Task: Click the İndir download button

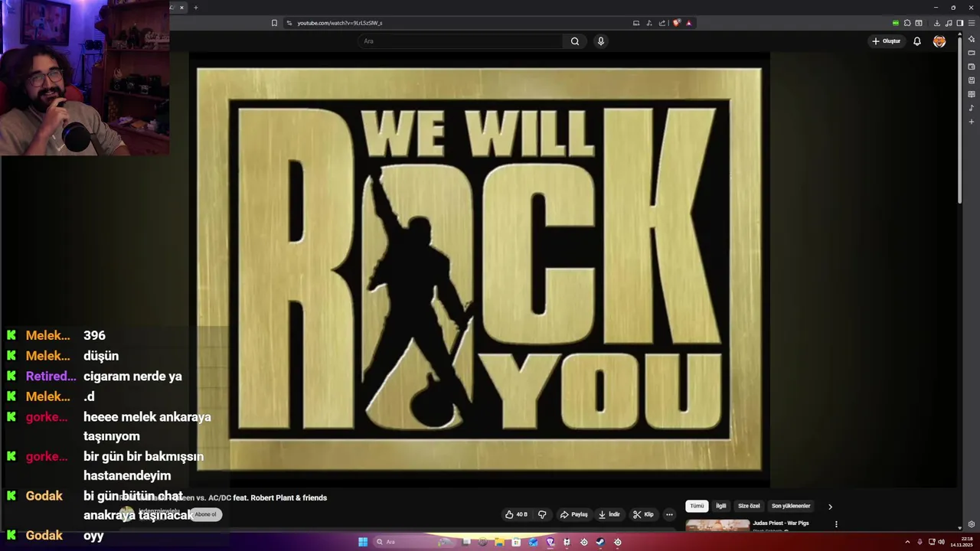Action: click(x=609, y=514)
